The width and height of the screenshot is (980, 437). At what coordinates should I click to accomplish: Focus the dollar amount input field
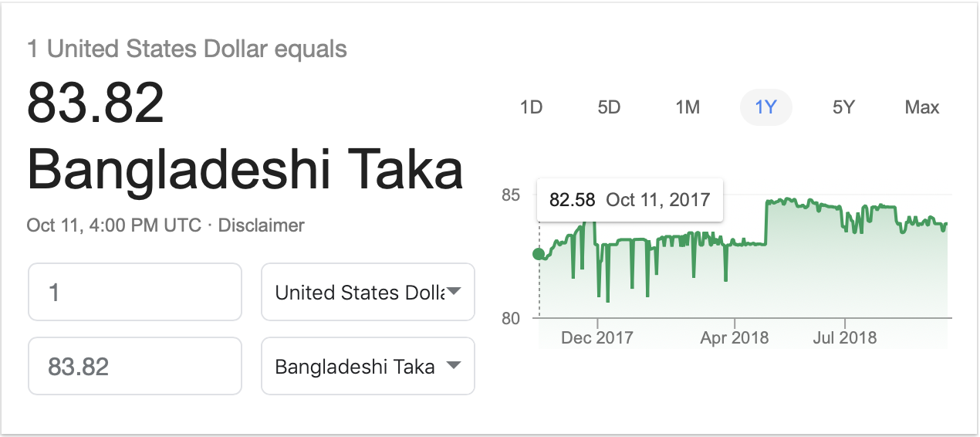[x=135, y=292]
